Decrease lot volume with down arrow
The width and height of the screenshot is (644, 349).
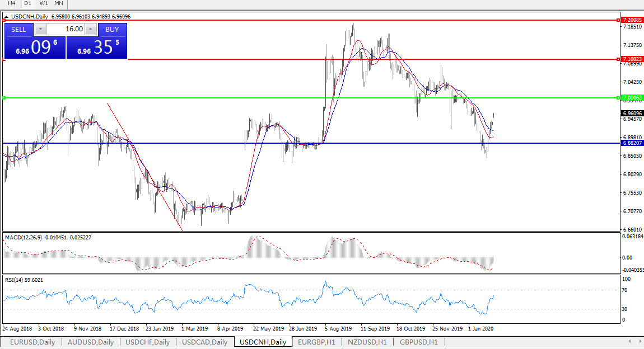pyautogui.click(x=40, y=29)
